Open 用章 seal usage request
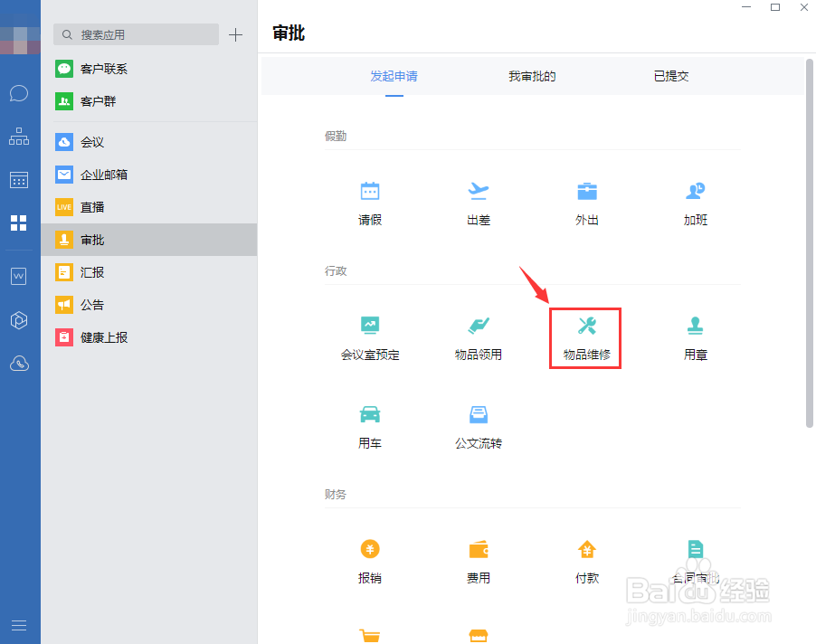This screenshot has width=816, height=644. pos(696,338)
